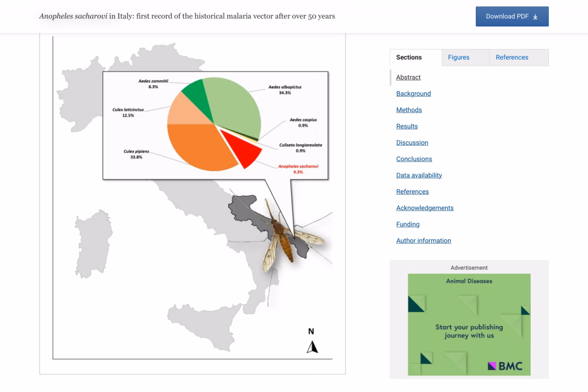Click the Animal Diseases advertisement banner

(x=469, y=318)
